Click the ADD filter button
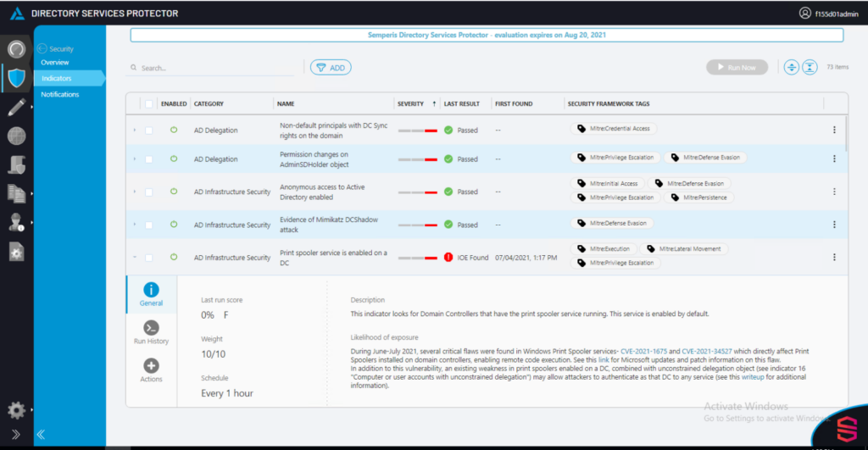 [331, 68]
